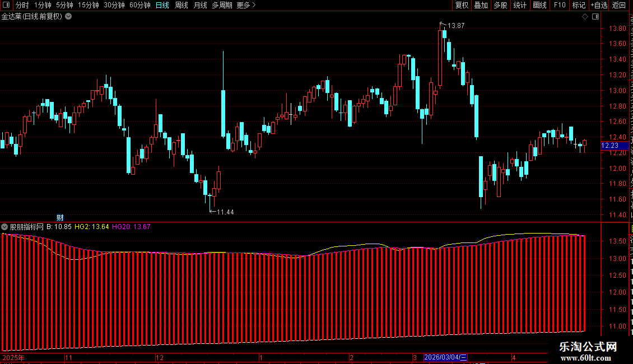Image resolution: width=633 pixels, height=364 pixels.
Task: Click month 2 on the time axis
Action: click(x=351, y=357)
